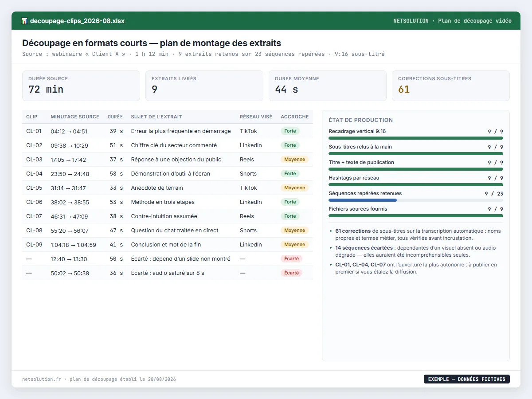Select timing 17:05 → 17:42
Image resolution: width=532 pixels, height=399 pixels.
(x=68, y=160)
